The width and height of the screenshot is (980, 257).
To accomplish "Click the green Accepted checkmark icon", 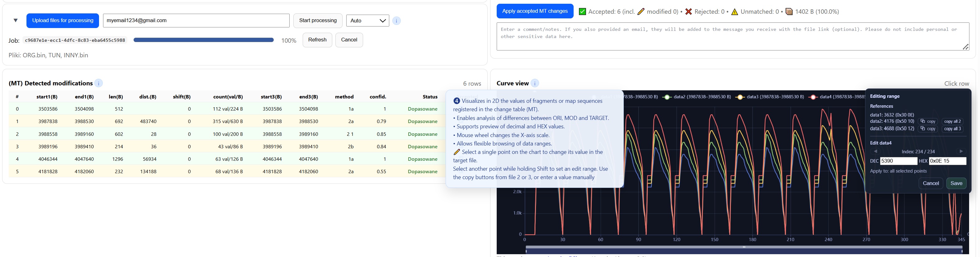I will click(582, 12).
